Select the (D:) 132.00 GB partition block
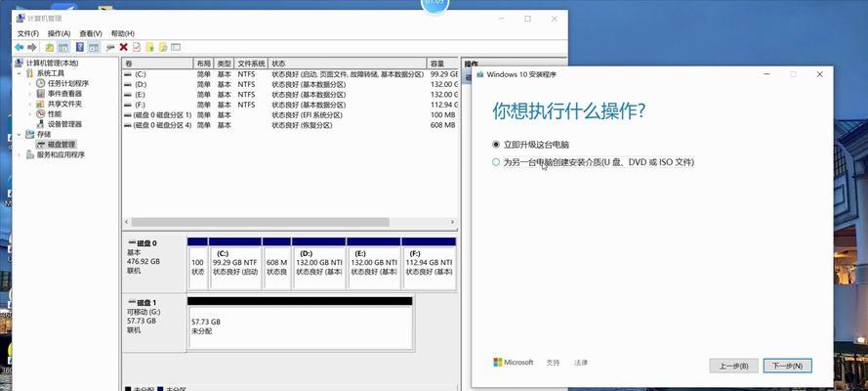868x391 pixels. coord(318,264)
